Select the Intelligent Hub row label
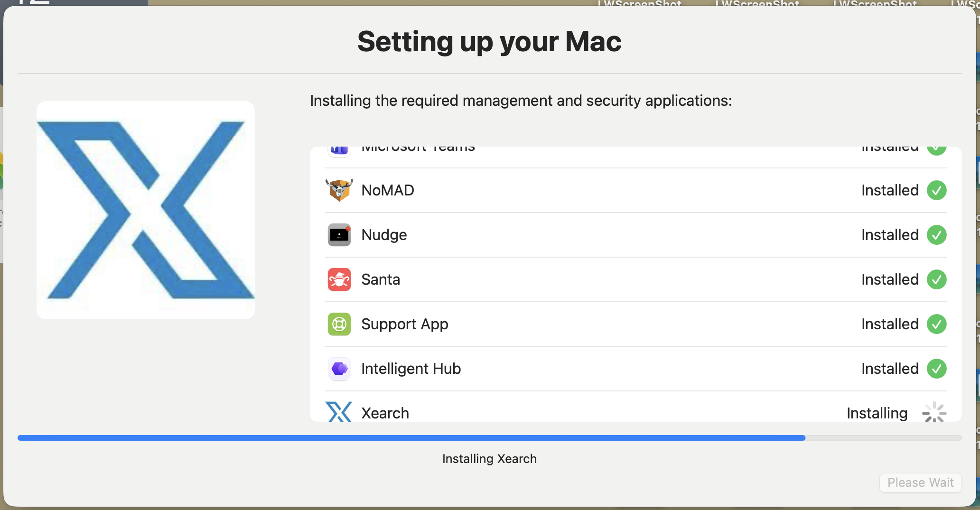The image size is (980, 510). [x=411, y=369]
